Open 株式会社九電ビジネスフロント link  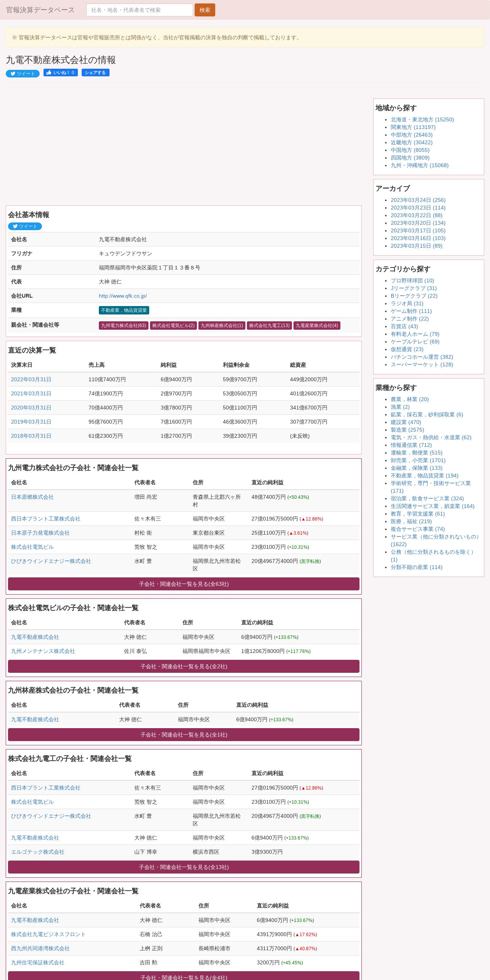[48, 934]
